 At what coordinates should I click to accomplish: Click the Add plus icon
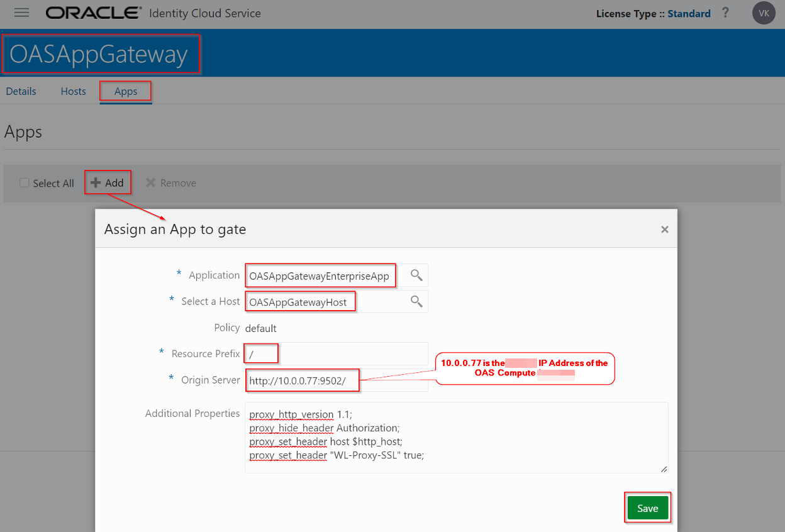click(97, 182)
